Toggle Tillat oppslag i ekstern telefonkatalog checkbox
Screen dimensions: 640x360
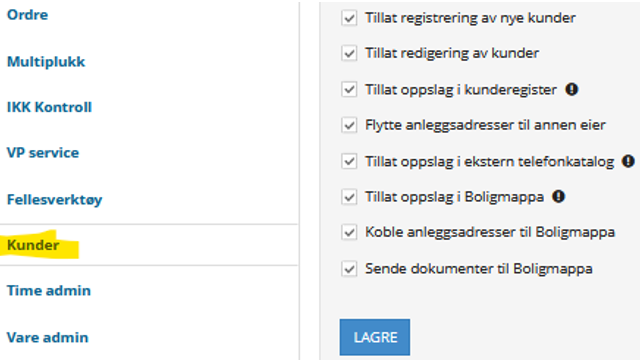(349, 161)
